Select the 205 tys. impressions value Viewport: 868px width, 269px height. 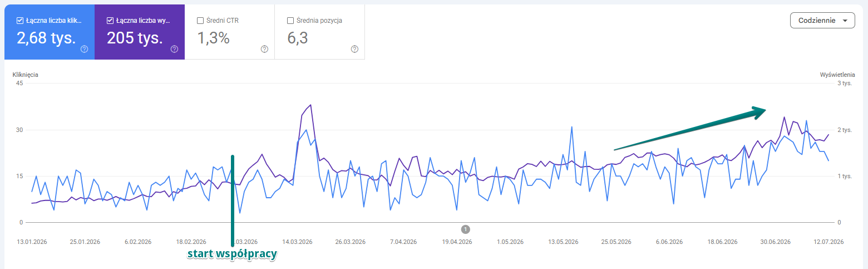[135, 38]
